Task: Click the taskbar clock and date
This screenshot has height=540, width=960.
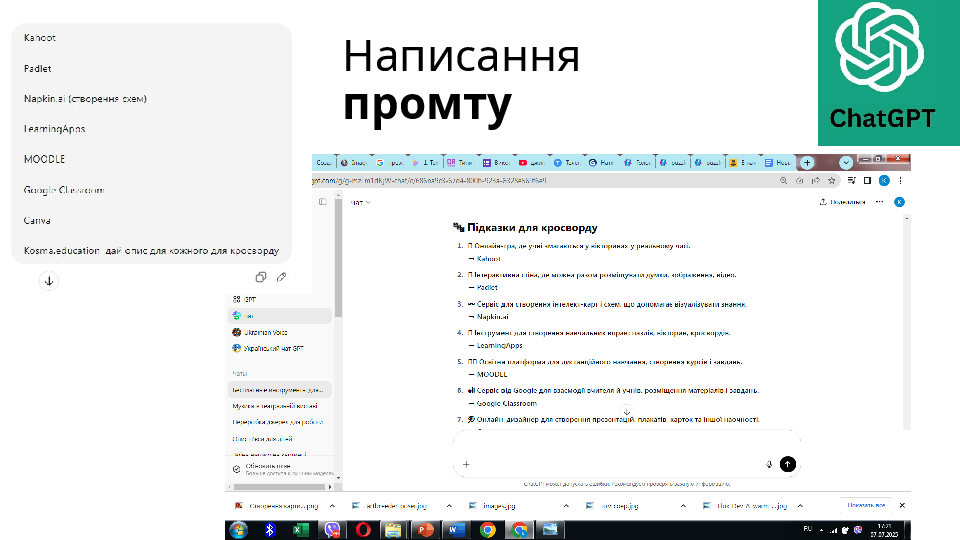Action: [884, 530]
